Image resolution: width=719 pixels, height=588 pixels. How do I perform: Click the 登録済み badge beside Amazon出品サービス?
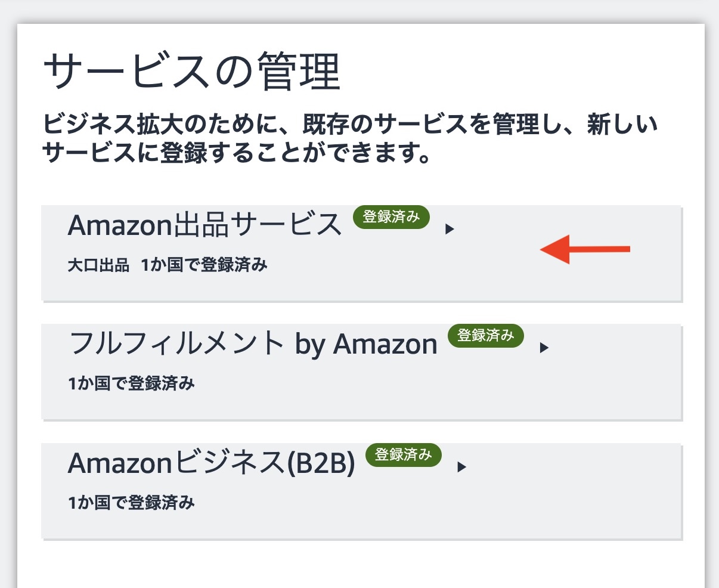pos(391,218)
